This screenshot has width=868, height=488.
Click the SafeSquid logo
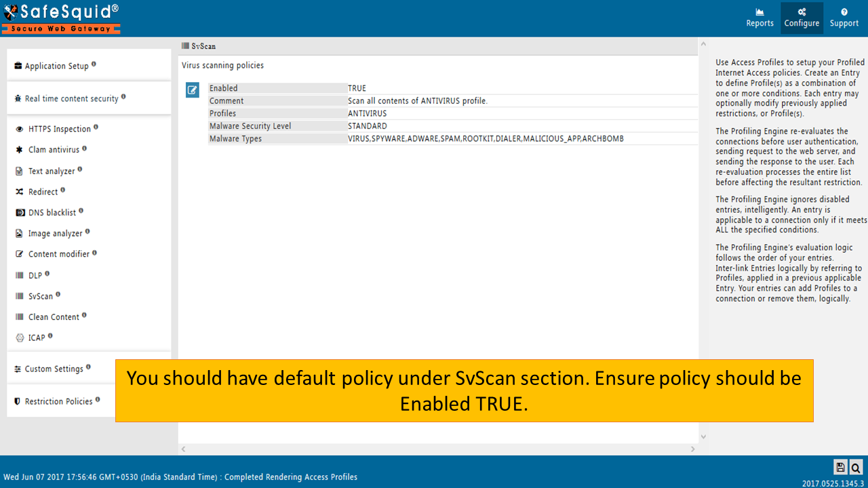point(61,18)
